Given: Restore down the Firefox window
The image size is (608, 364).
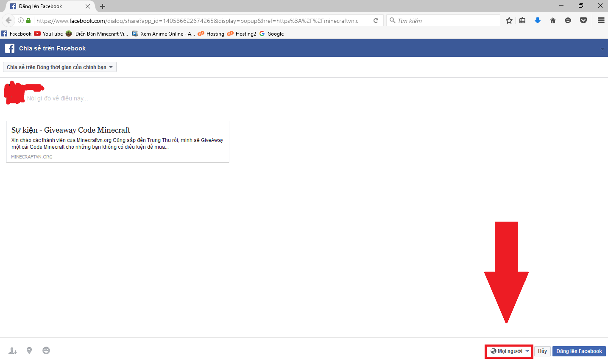Looking at the screenshot, I should [x=581, y=6].
